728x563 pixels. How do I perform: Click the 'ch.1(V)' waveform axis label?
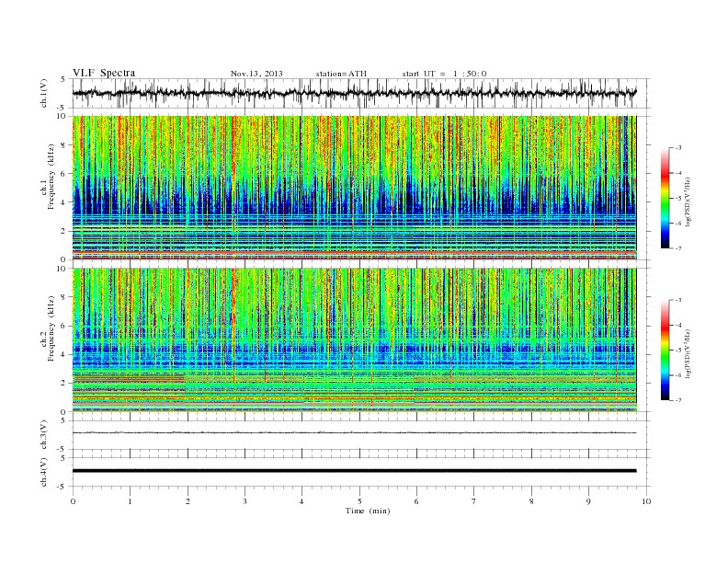44,93
